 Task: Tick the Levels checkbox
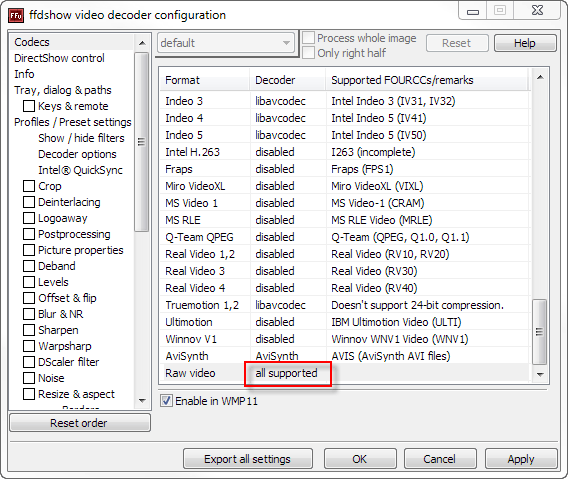coord(29,282)
